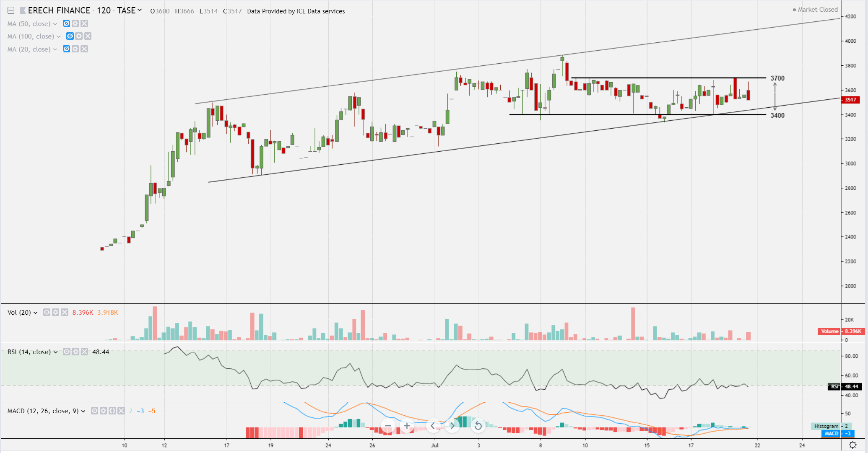
Task: Open dropdown next to ERECH FINANCE TASE title
Action: point(140,10)
